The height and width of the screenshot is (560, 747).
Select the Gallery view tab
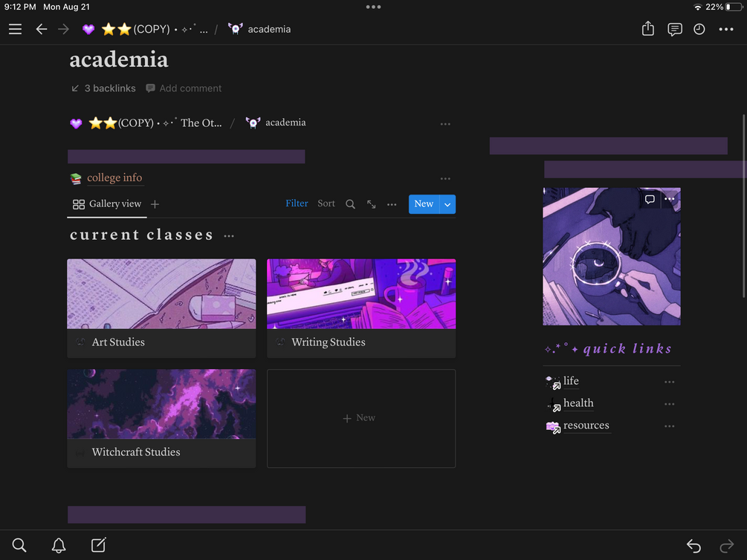(x=107, y=204)
